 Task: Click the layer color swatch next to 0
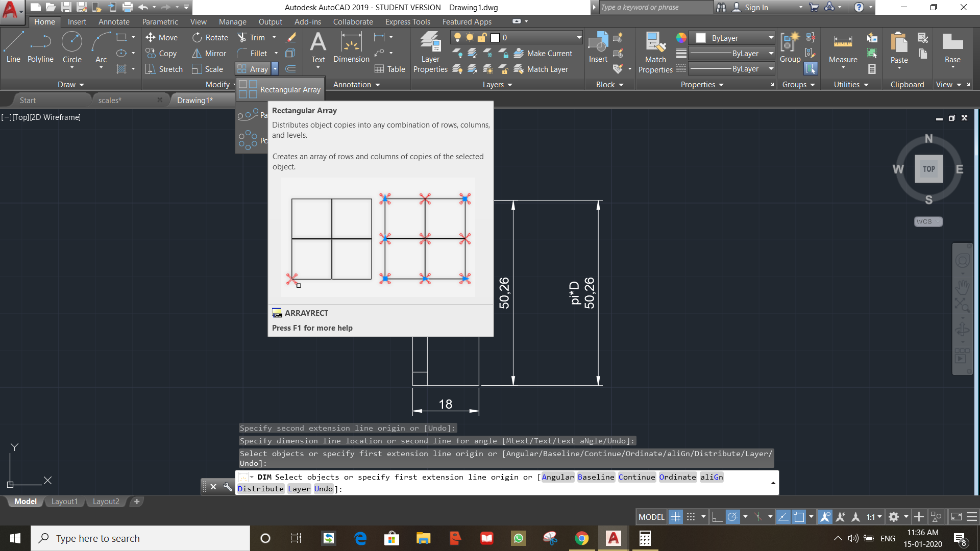[495, 37]
